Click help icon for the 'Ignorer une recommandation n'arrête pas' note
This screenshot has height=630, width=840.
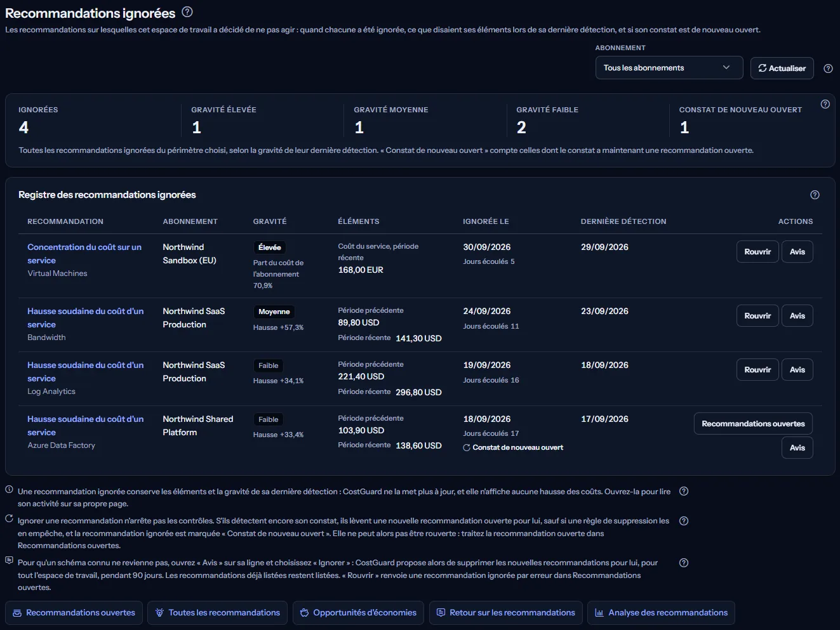684,521
